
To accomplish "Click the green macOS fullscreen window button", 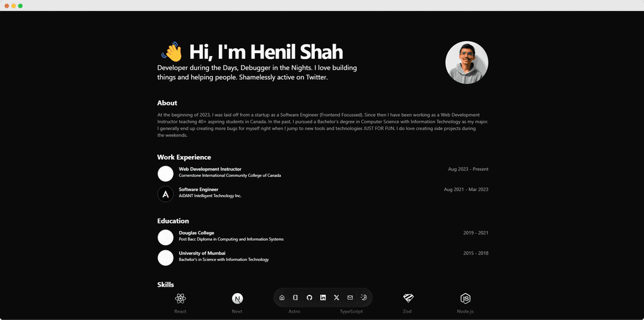I will pyautogui.click(x=20, y=5).
